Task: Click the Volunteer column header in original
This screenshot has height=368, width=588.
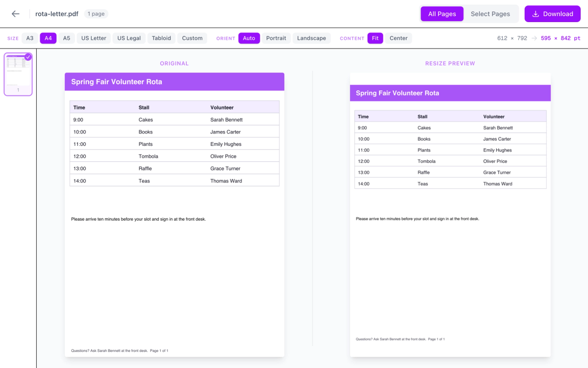Action: [222, 107]
